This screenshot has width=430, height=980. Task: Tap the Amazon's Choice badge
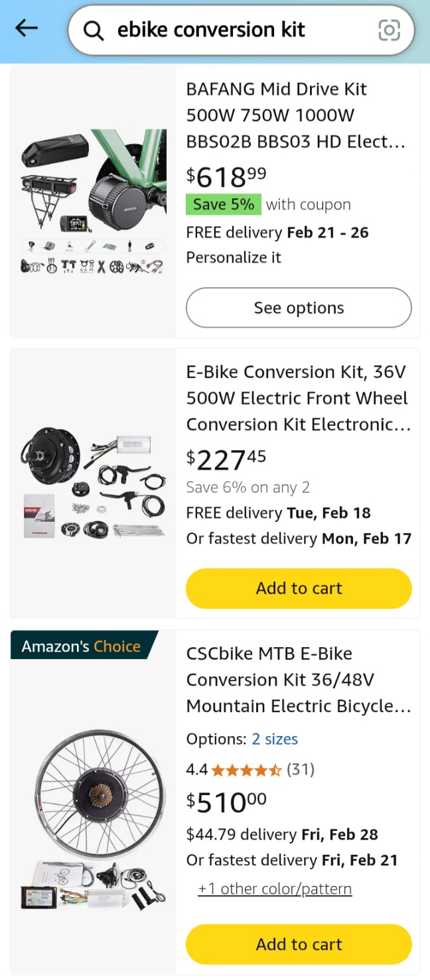81,646
